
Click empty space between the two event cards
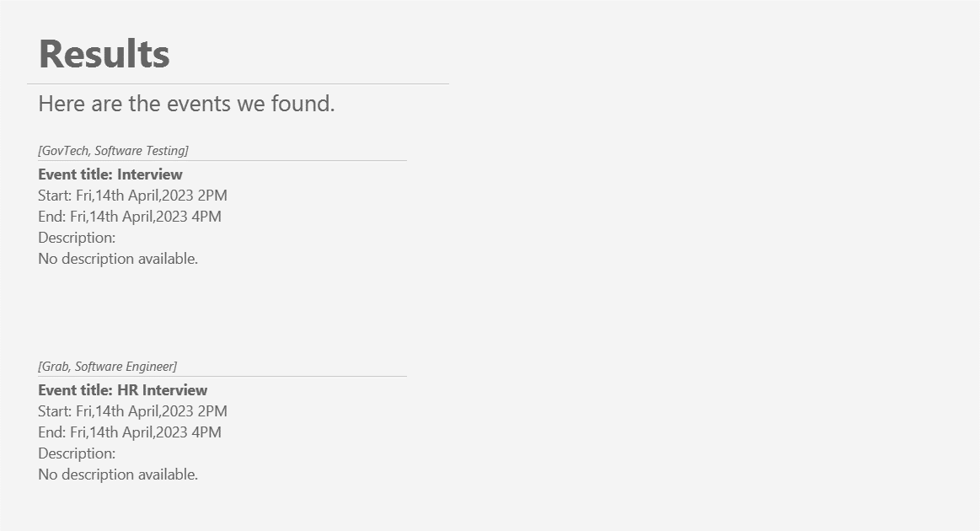click(x=222, y=313)
